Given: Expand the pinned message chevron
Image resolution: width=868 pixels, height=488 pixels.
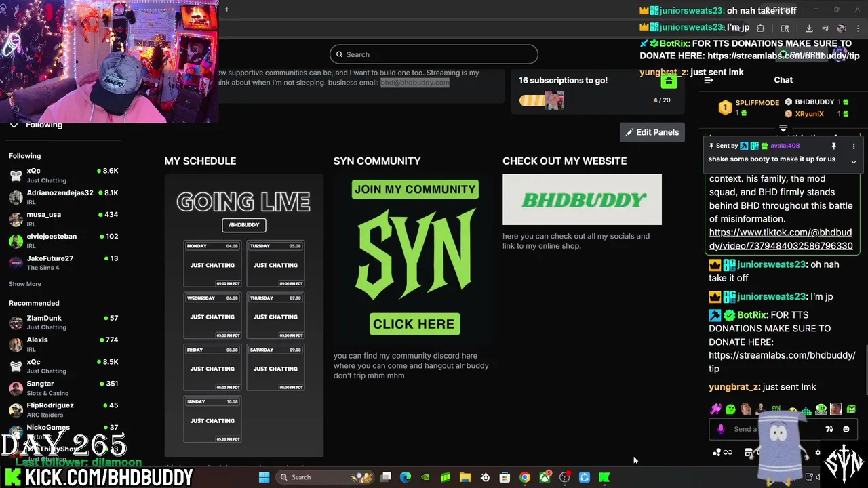Looking at the screenshot, I should coord(853,161).
